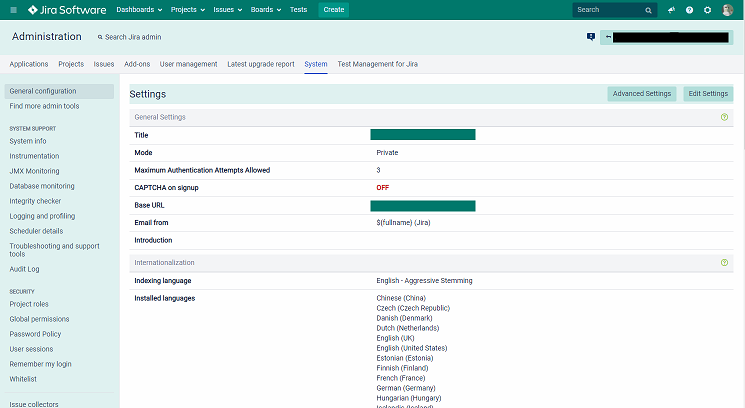Click the Mode value Private
Viewport: 745px width, 408px height.
click(387, 152)
